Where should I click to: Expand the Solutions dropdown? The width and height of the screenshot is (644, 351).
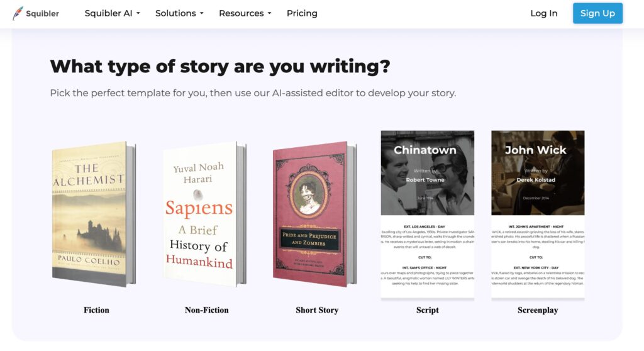point(179,13)
